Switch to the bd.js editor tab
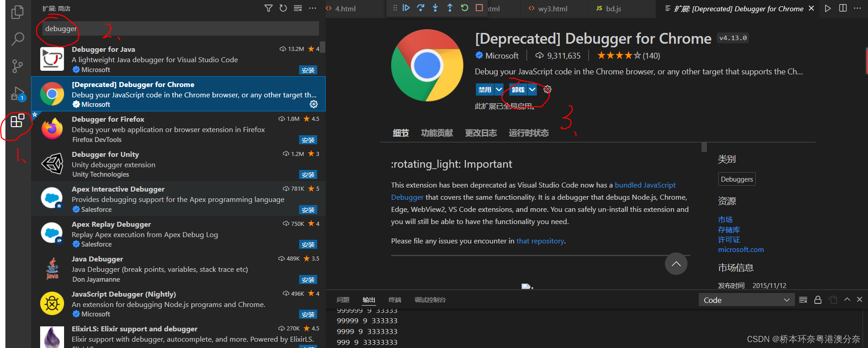868x348 pixels. coord(613,9)
